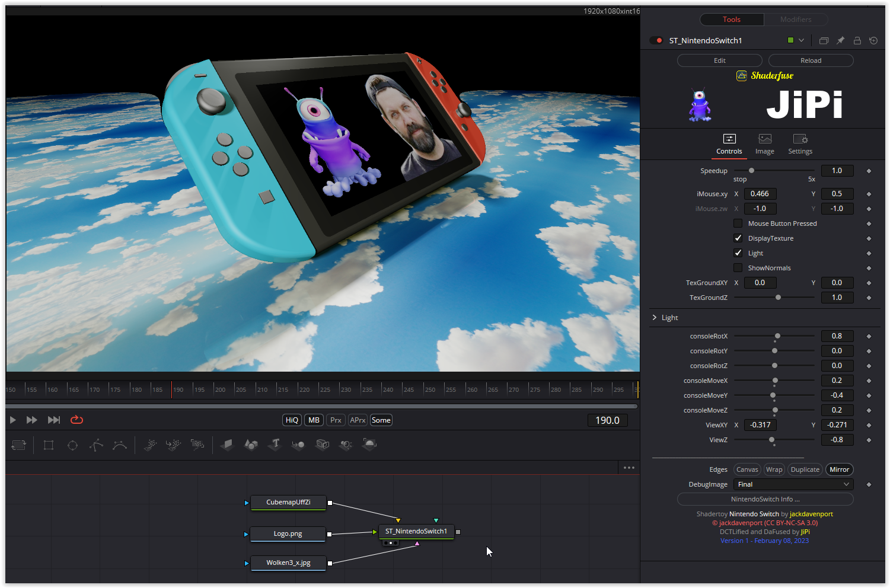Screen dimensions: 890x588
Task: Click the Edit button
Action: point(720,60)
